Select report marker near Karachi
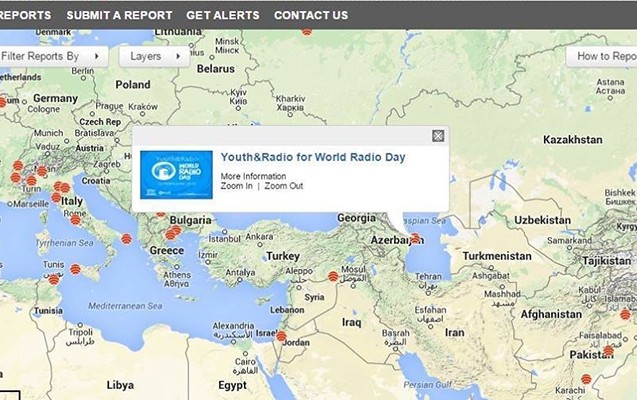637x400 pixels. 586,379
